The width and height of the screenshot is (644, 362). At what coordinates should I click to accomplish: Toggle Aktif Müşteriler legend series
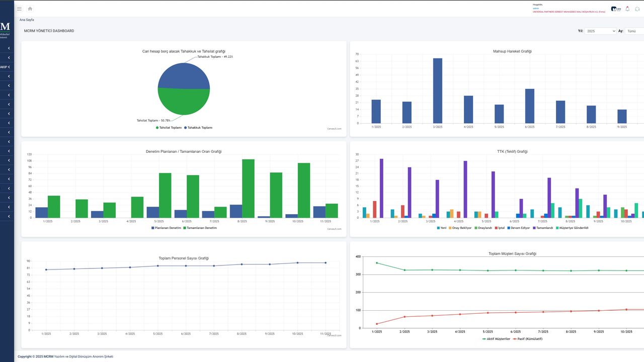pyautogui.click(x=496, y=339)
